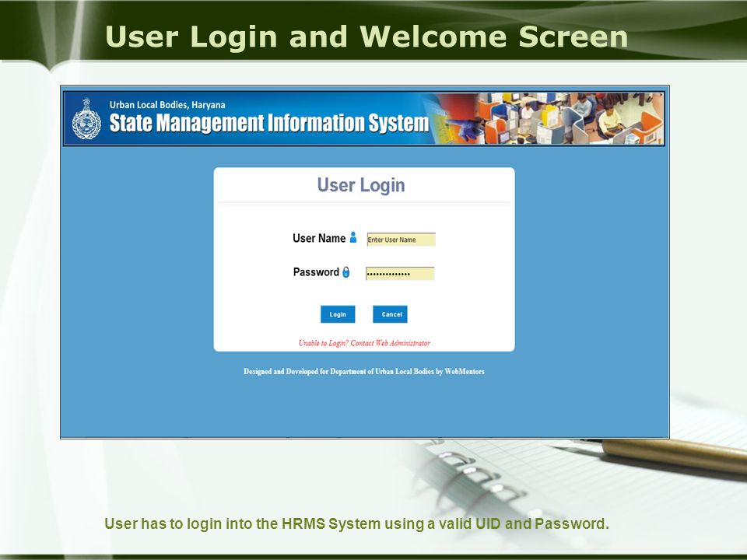
Task: Click the Designed and Developed by WebMentors footer text
Action: (x=364, y=372)
